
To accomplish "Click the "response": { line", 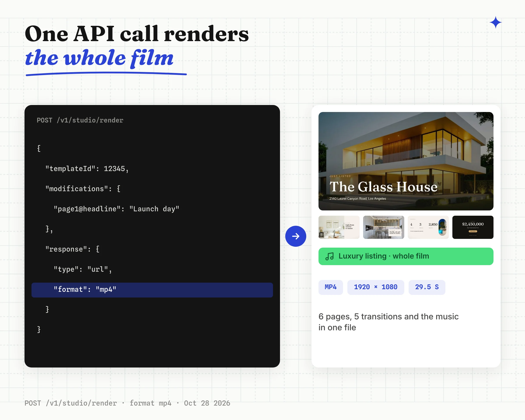I will 72,249.
